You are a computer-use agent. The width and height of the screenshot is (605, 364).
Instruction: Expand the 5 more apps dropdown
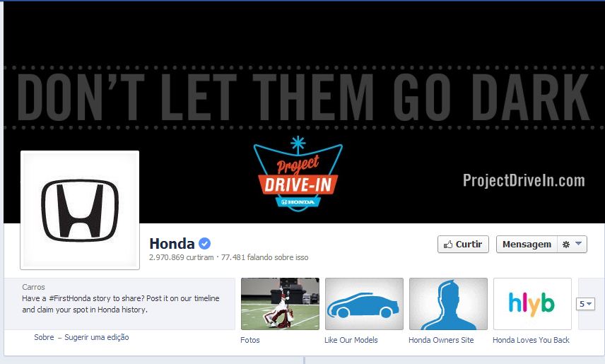click(x=585, y=304)
